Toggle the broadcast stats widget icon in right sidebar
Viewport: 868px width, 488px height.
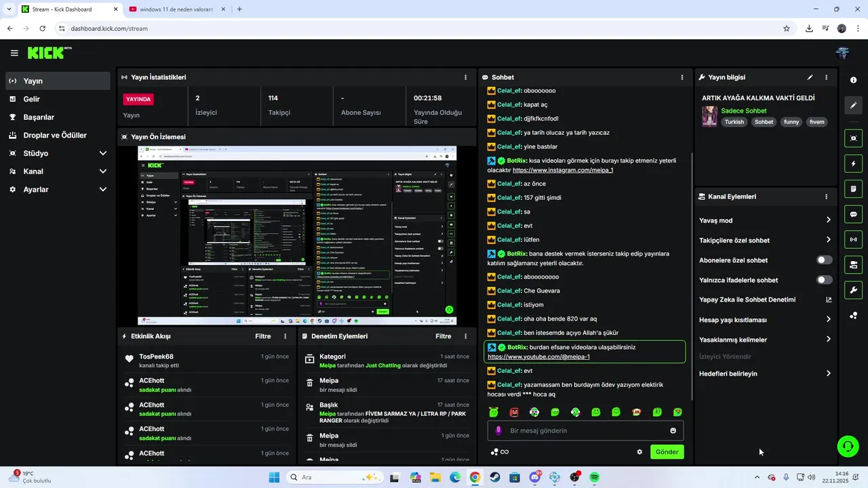click(x=853, y=239)
